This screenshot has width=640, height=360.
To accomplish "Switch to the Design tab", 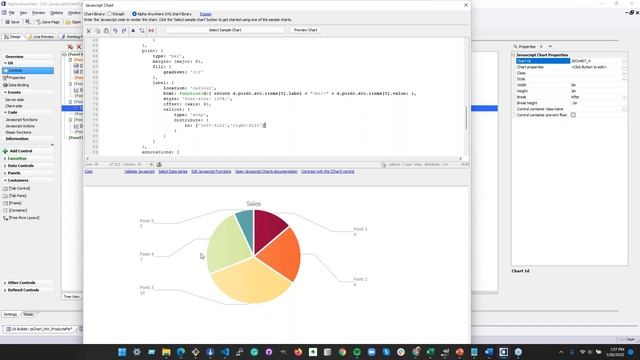I will [12, 37].
